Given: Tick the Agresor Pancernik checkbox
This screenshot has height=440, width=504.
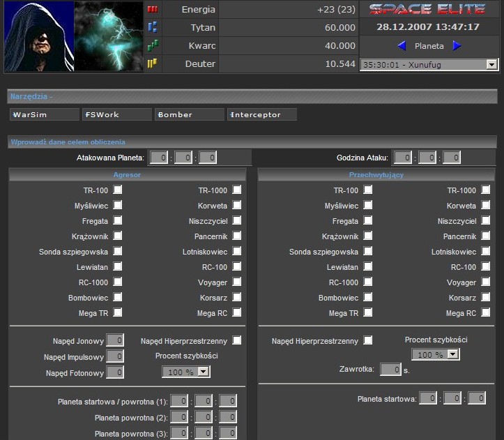Looking at the screenshot, I should pos(237,236).
